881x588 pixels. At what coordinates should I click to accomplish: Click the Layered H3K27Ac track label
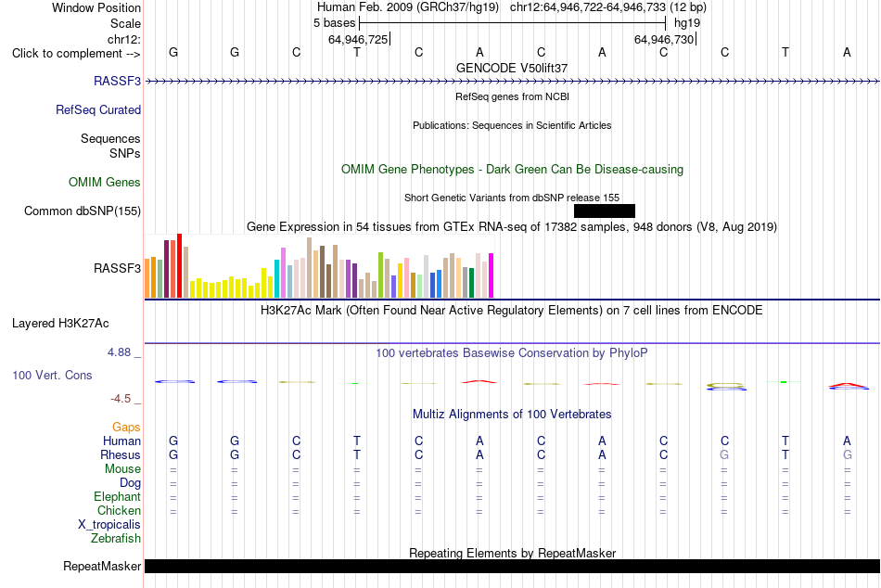tap(60, 324)
